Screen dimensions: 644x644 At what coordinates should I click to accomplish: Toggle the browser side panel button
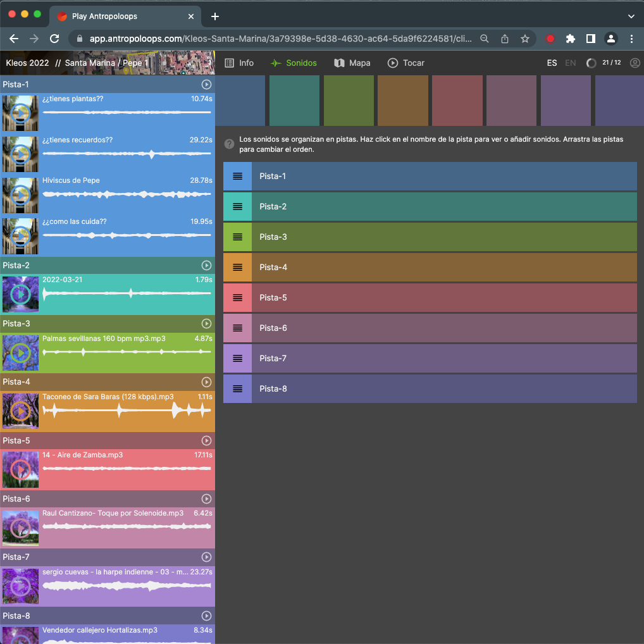590,39
